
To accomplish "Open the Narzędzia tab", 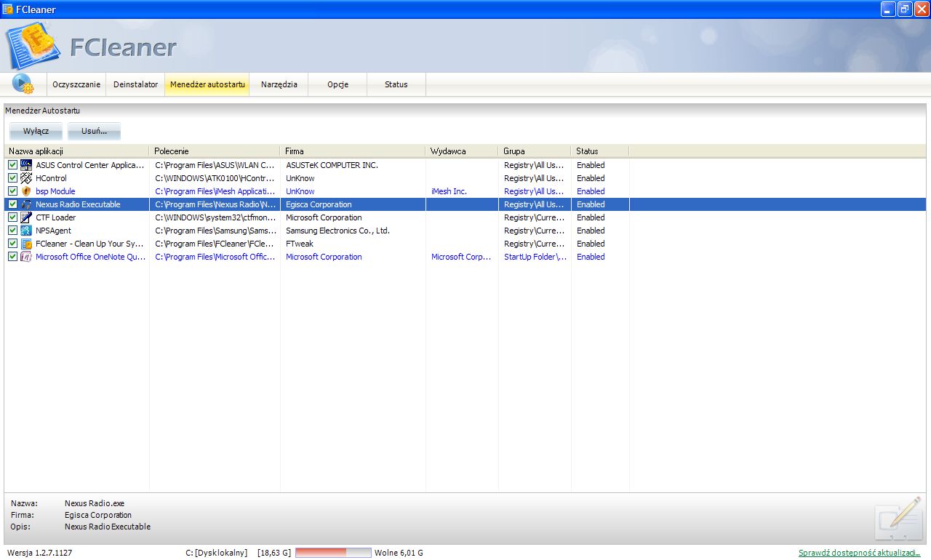I will point(279,84).
